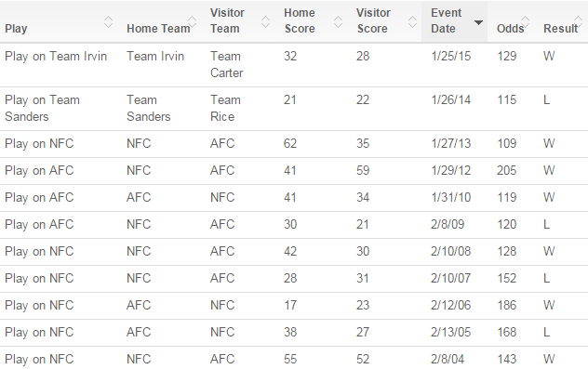Click the Event Date header text
Image resolution: width=588 pixels, height=369 pixels.
447,20
